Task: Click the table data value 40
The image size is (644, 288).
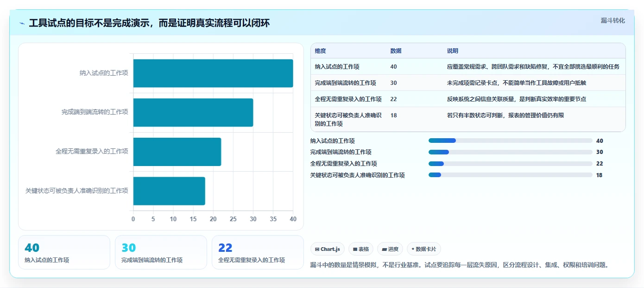Action: point(394,67)
